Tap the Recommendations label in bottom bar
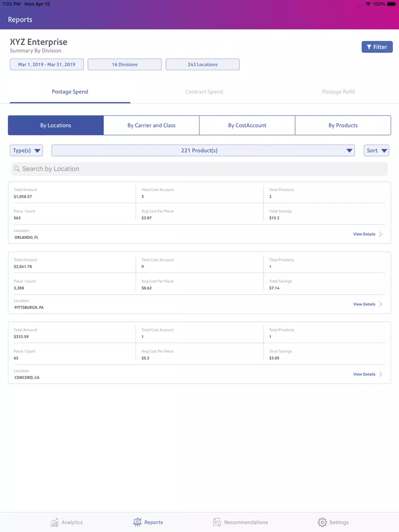This screenshot has width=399, height=532. pyautogui.click(x=246, y=522)
